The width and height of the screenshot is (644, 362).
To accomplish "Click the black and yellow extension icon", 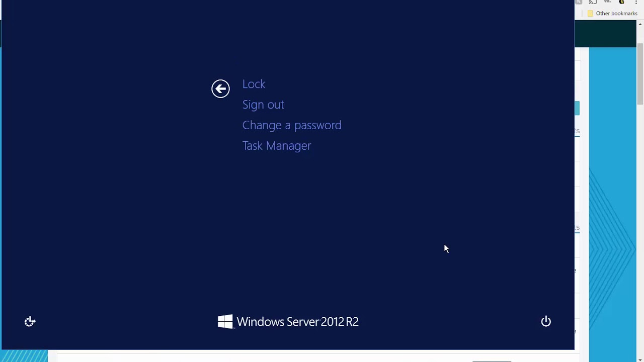I will point(621,2).
